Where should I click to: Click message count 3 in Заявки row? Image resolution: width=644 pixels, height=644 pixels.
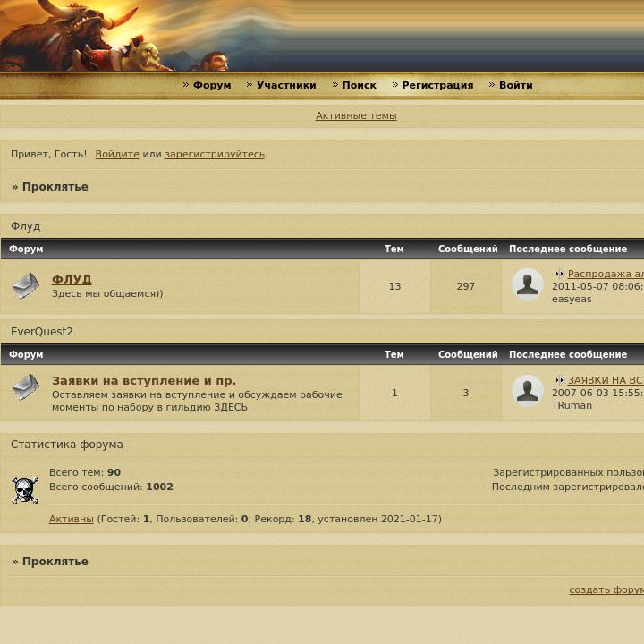click(x=466, y=393)
